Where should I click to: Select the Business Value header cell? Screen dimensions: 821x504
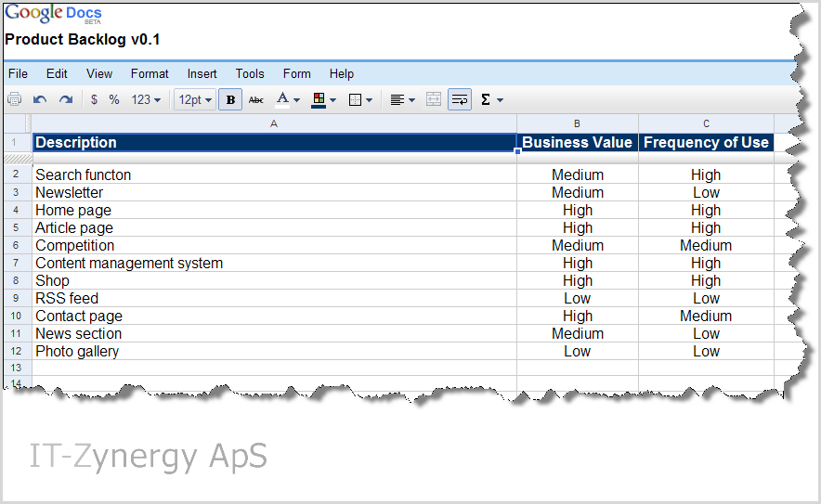pyautogui.click(x=578, y=142)
